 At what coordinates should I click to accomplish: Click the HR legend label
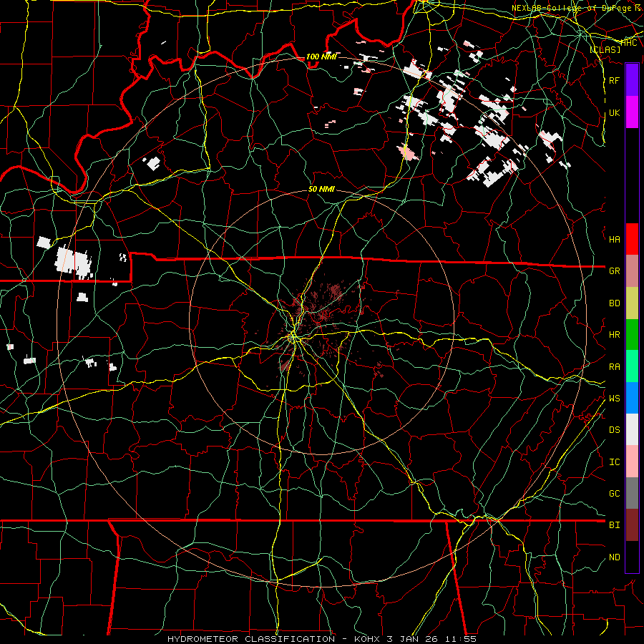click(x=614, y=335)
